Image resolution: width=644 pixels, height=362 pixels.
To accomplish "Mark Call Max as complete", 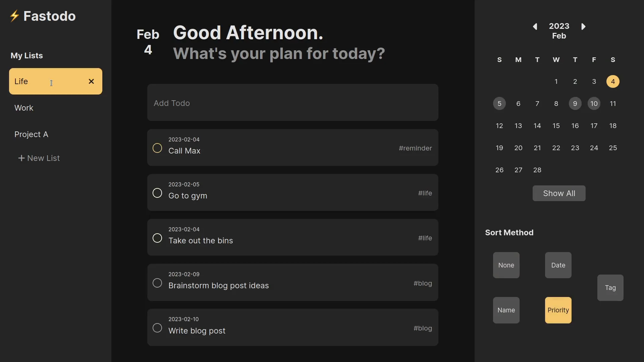I will coord(157,147).
